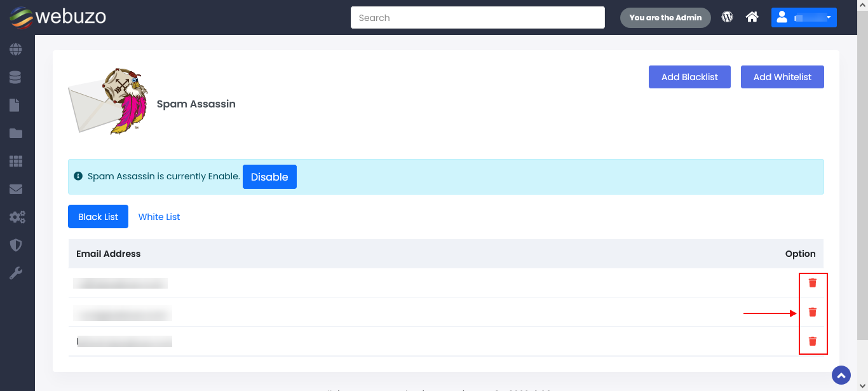Delete the third blacklisted email address
Screen dimensions: 868x391
(x=812, y=341)
